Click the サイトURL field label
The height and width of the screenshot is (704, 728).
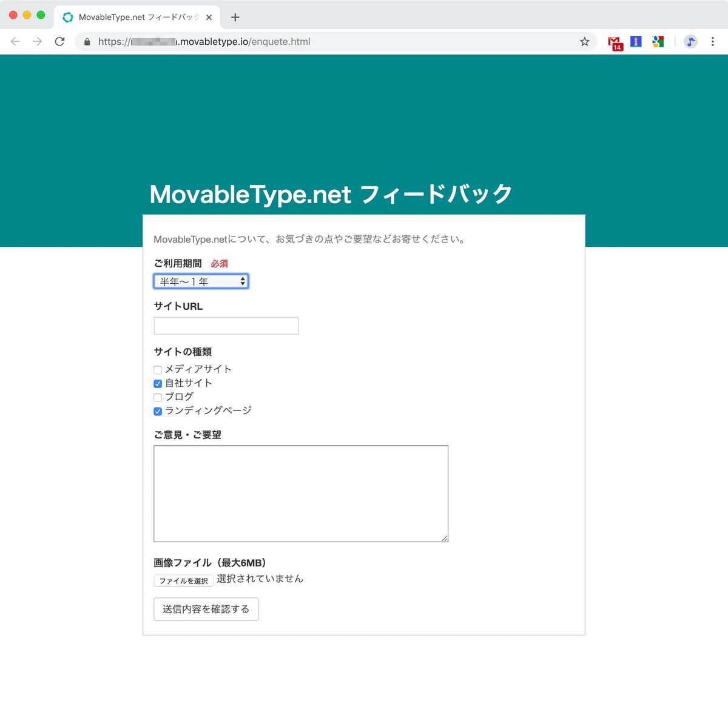coord(178,306)
